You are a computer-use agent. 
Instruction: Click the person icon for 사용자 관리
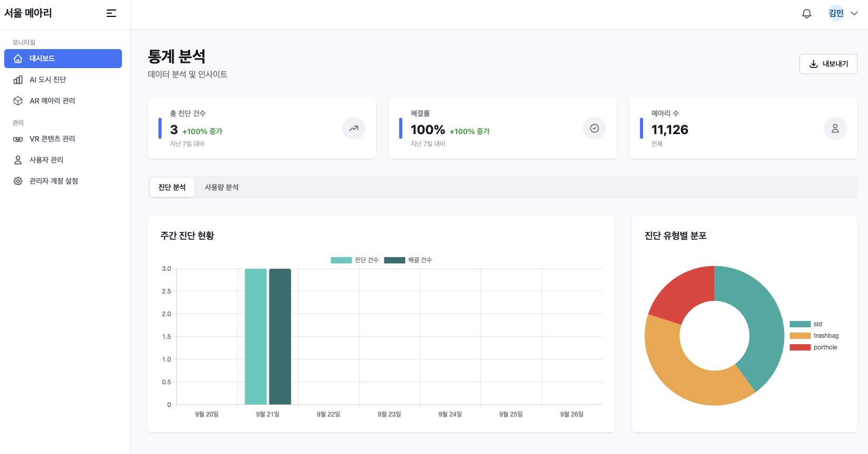tap(18, 160)
